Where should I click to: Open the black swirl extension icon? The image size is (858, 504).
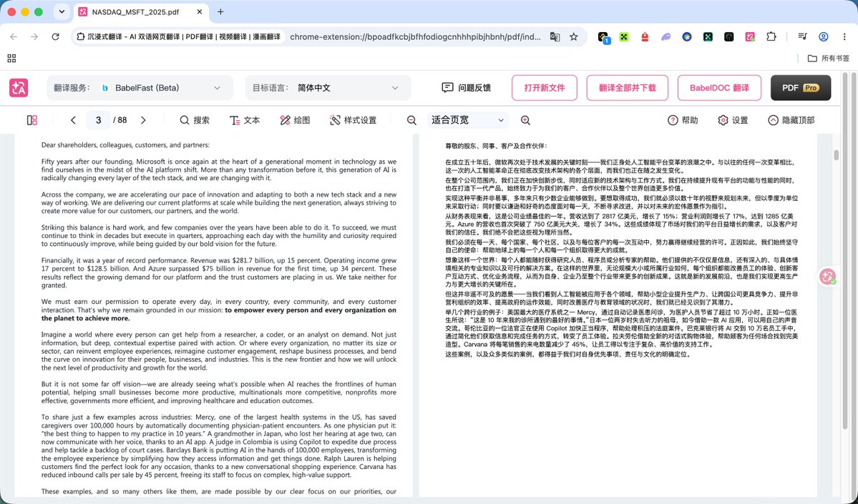[x=729, y=36]
